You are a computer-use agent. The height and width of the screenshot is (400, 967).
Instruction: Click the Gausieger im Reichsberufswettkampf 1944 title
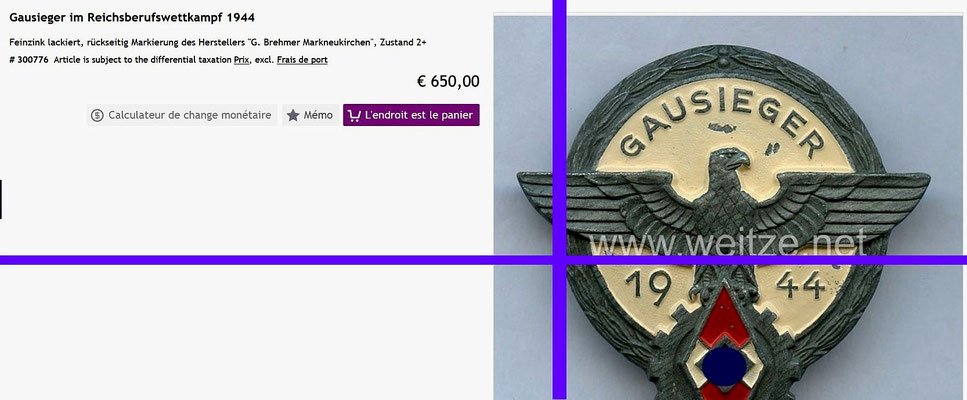click(x=132, y=17)
